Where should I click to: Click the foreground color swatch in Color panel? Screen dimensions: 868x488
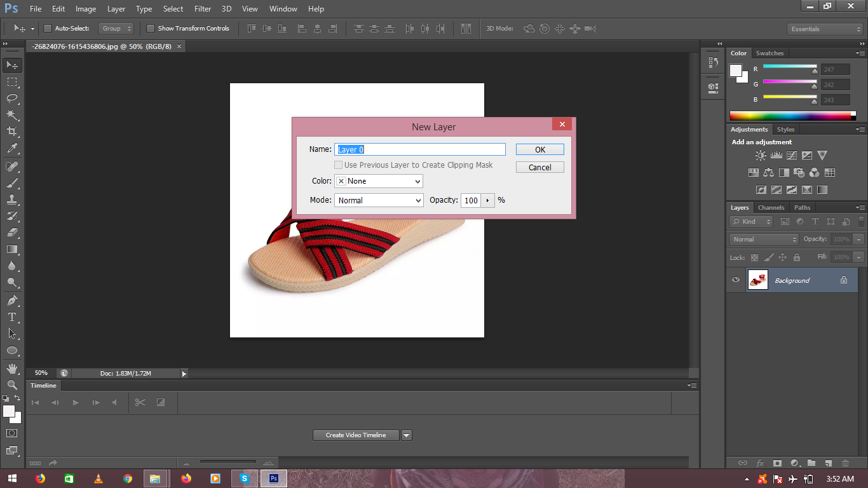(x=736, y=70)
